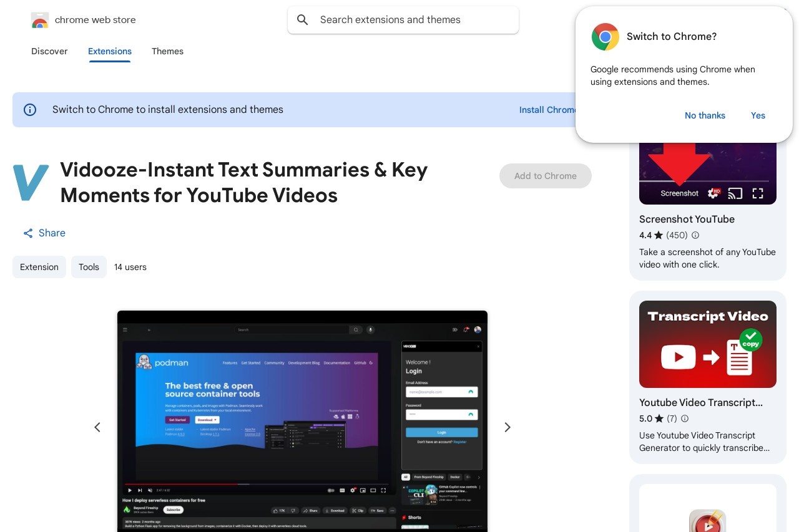Click the Install Chrome link
Screen dimensions: 799x532
coord(547,110)
